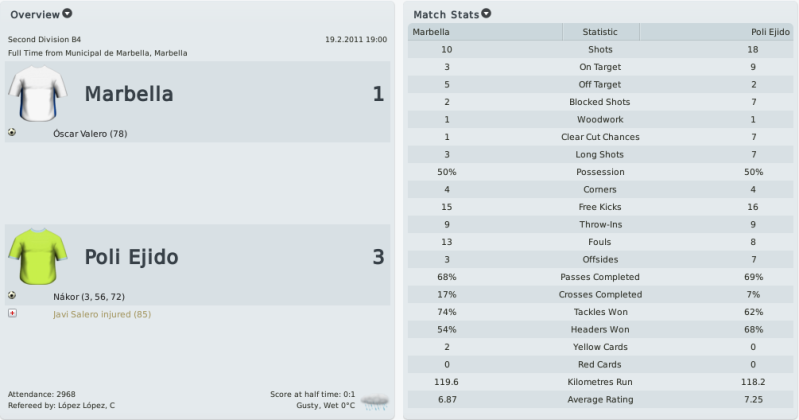This screenshot has width=799, height=420.
Task: Select scorer Óscar Valero (78)
Action: pos(90,134)
